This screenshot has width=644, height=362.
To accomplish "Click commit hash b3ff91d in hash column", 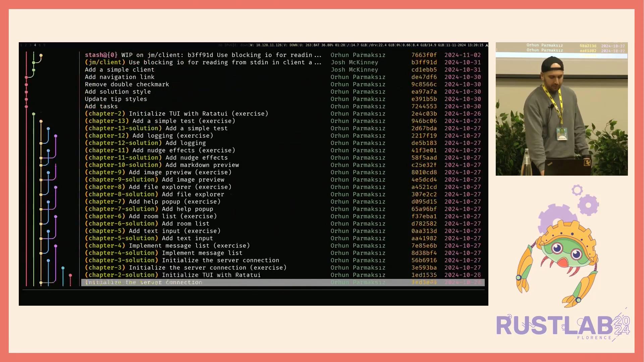I will coord(424,62).
